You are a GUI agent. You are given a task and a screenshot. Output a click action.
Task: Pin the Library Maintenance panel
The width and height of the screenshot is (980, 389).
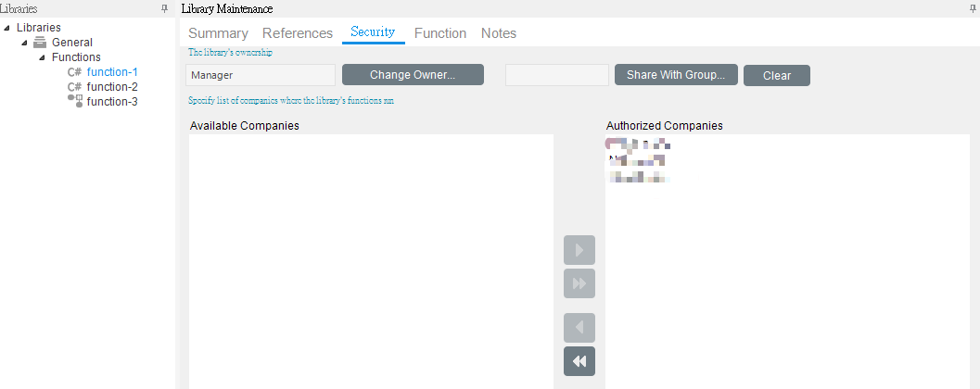click(972, 8)
